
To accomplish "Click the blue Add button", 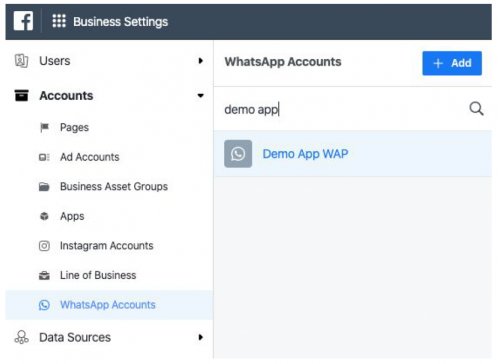I will (452, 63).
